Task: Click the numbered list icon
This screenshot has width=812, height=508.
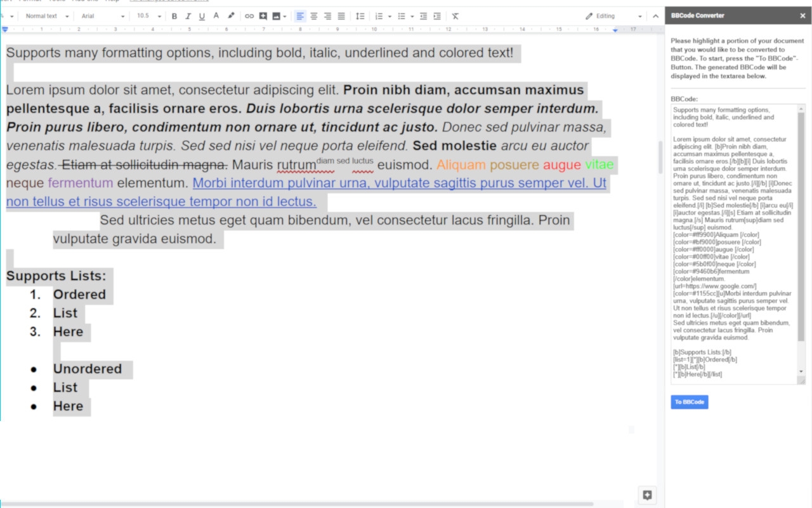Action: pos(379,16)
